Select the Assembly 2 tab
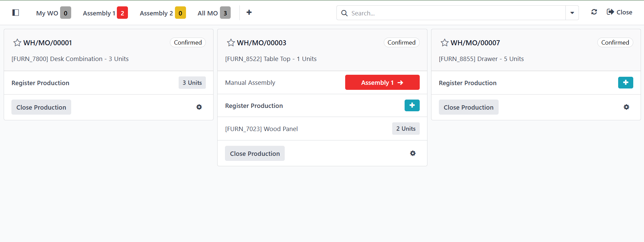Viewport: 644px width, 242px height. [x=162, y=13]
